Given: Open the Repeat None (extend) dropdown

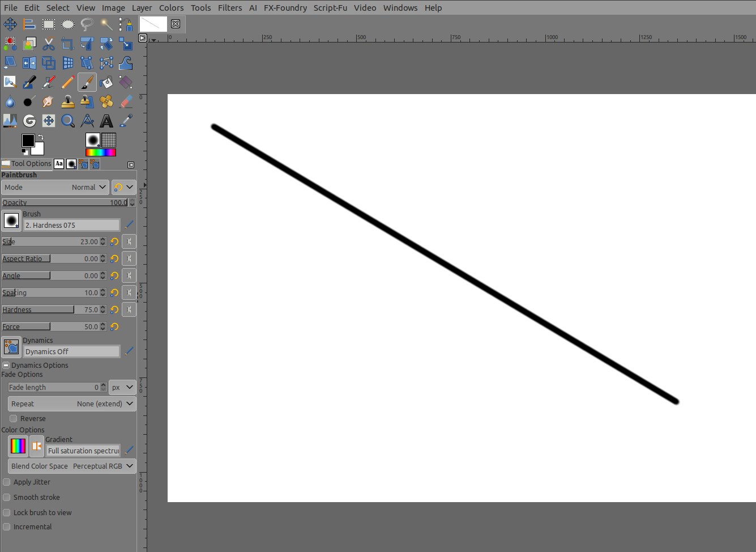Looking at the screenshot, I should (72, 404).
